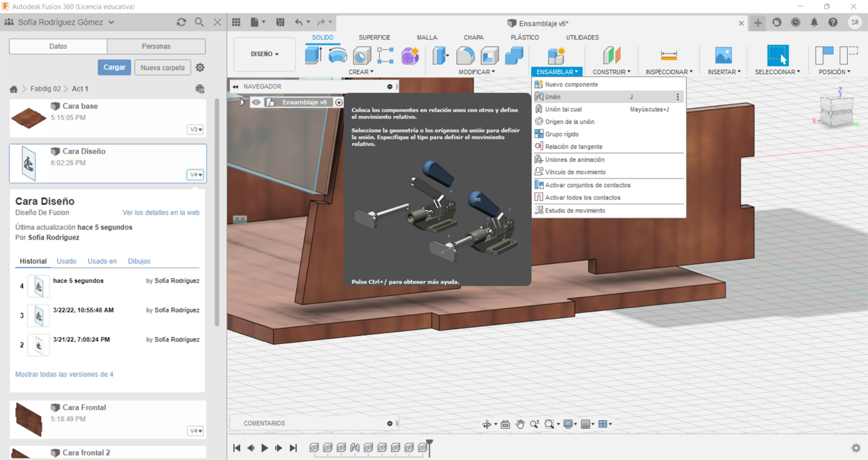The image size is (868, 460).
Task: Click the notifications bell icon
Action: click(814, 22)
